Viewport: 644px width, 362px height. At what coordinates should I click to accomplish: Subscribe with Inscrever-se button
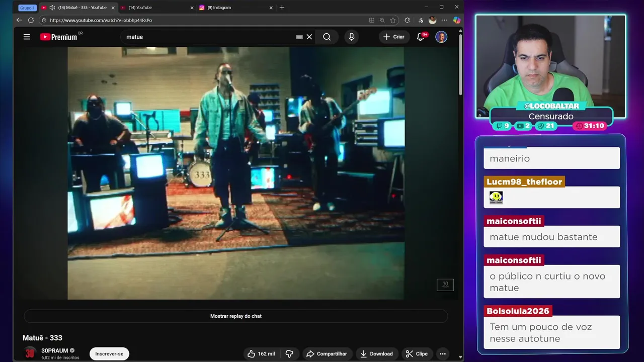coord(109,354)
